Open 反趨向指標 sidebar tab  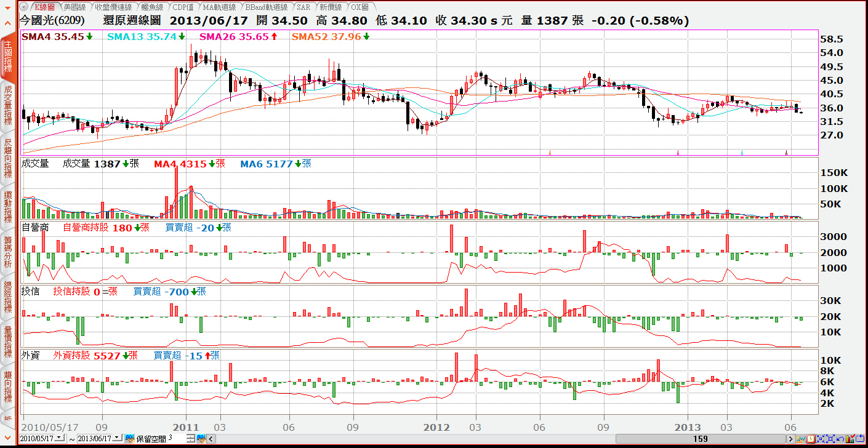pos(8,158)
